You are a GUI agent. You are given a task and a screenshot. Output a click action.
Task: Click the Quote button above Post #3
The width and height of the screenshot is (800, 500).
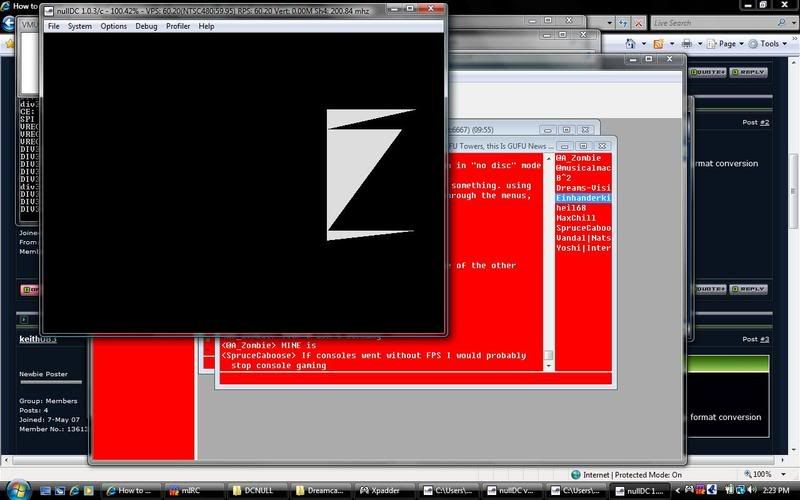[711, 289]
